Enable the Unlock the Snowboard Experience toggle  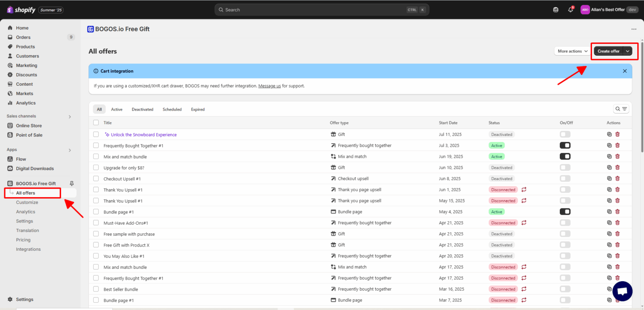565,134
